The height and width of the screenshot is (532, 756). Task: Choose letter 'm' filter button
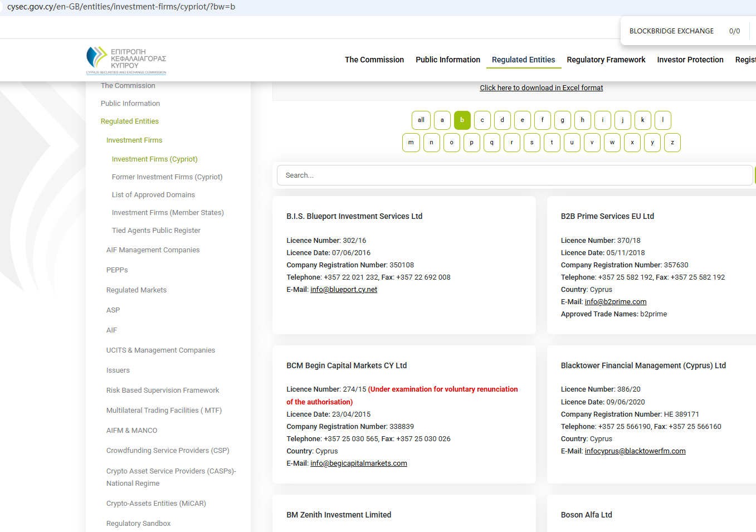pos(411,143)
